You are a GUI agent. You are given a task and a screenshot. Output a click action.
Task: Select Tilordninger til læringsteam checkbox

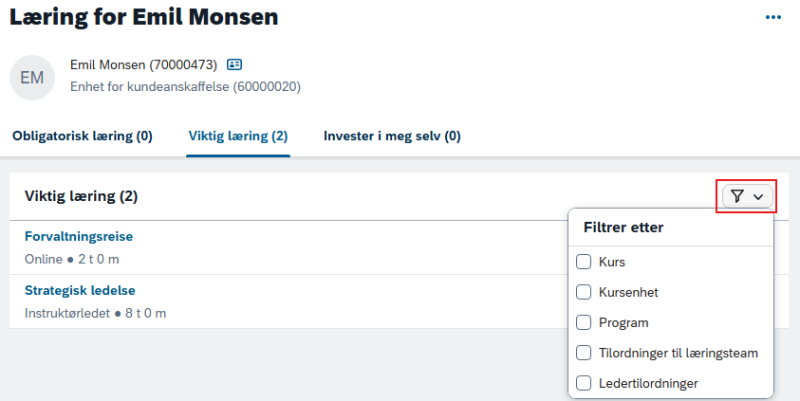(583, 353)
